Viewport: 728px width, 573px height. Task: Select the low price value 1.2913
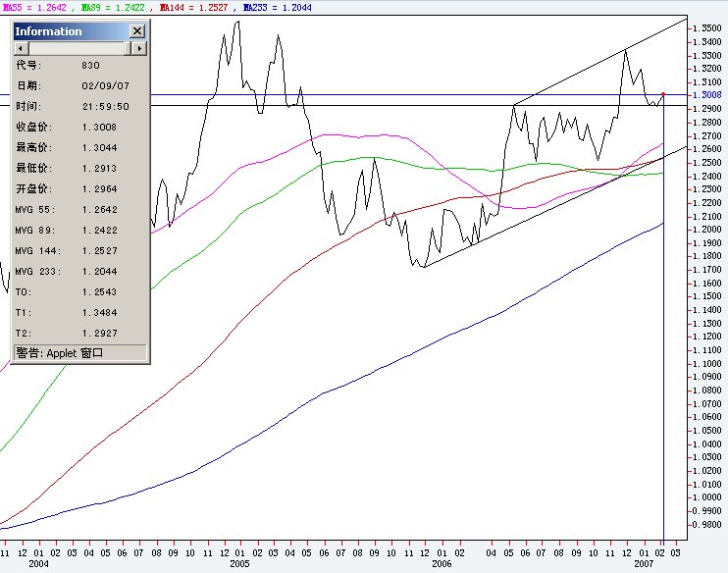(x=99, y=169)
